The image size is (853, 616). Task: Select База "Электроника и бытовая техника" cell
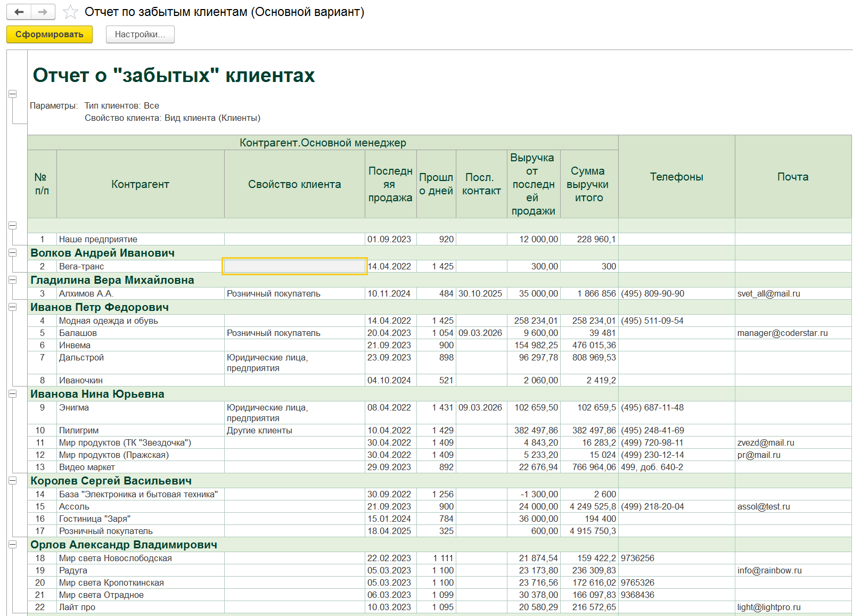pos(140,494)
